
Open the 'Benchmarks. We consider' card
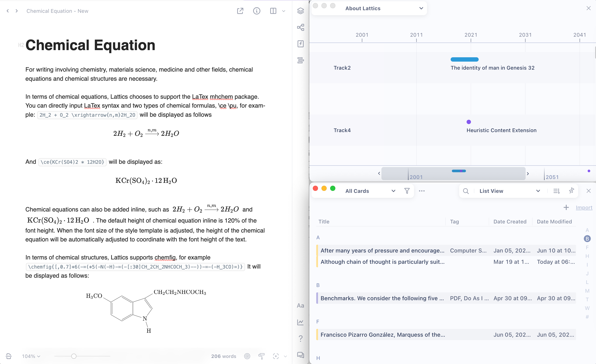[x=446, y=298]
